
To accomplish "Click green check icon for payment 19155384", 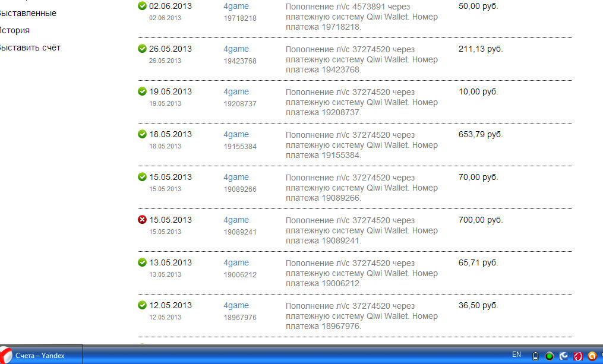I will point(143,134).
